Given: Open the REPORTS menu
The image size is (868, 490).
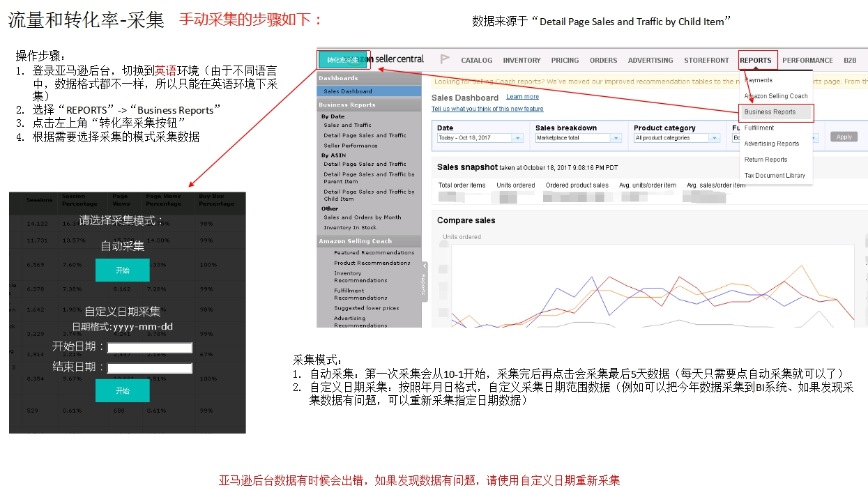Looking at the screenshot, I should 756,60.
